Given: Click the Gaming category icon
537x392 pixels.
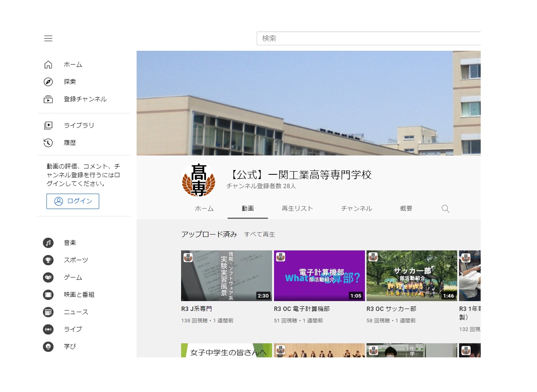Looking at the screenshot, I should (x=48, y=277).
